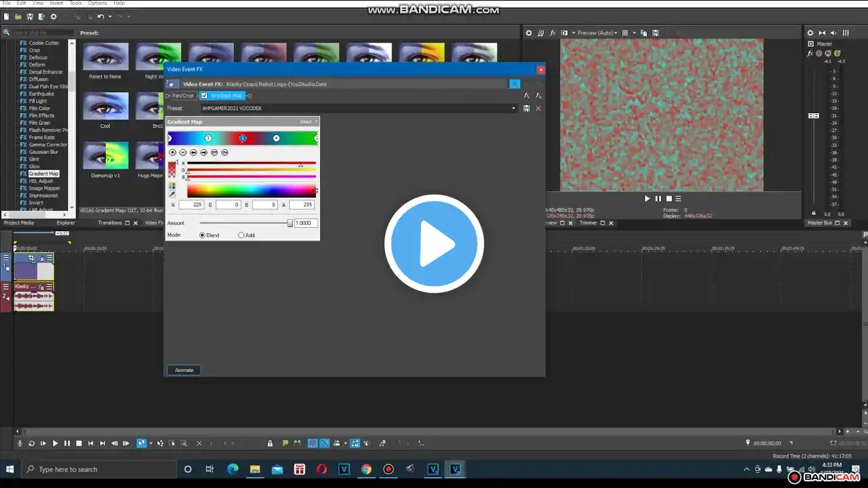
Task: Select the Blend mode radio button
Action: pyautogui.click(x=202, y=235)
